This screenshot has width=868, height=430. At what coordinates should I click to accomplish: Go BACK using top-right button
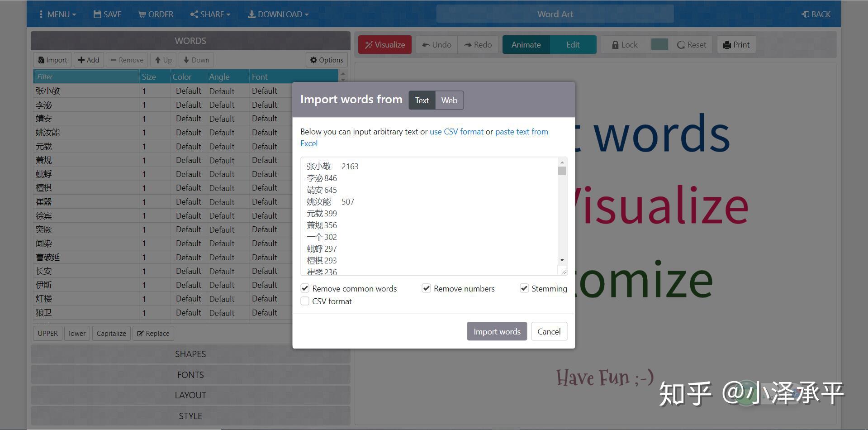[x=816, y=14]
